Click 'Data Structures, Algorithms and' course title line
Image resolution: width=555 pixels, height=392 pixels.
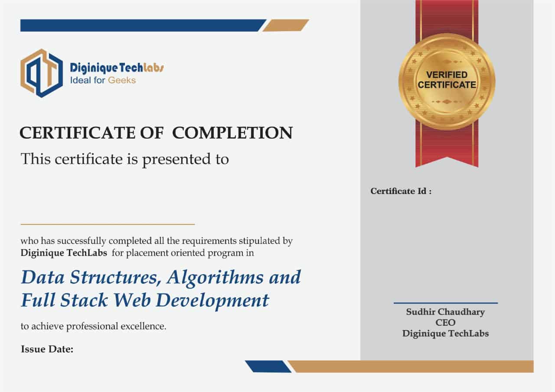click(161, 278)
